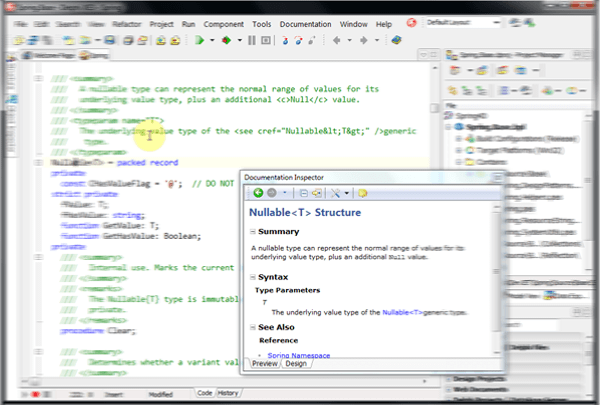Open the Refactor menu
Screen dimensions: 600x405
127,24
